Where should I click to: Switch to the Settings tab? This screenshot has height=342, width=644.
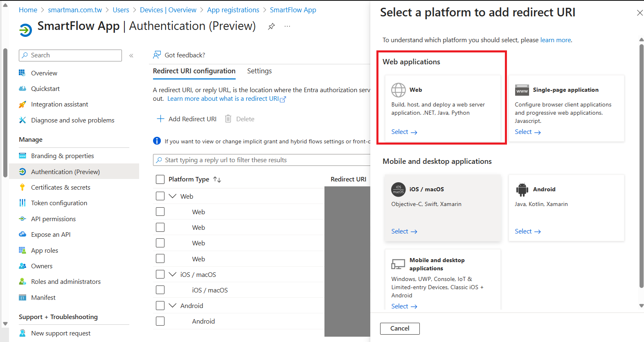259,71
